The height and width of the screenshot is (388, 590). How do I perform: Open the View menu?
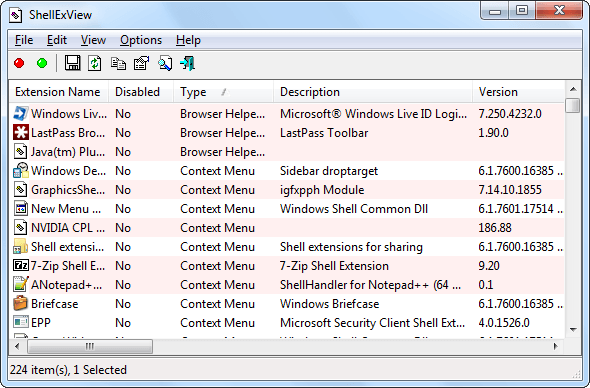(x=93, y=40)
